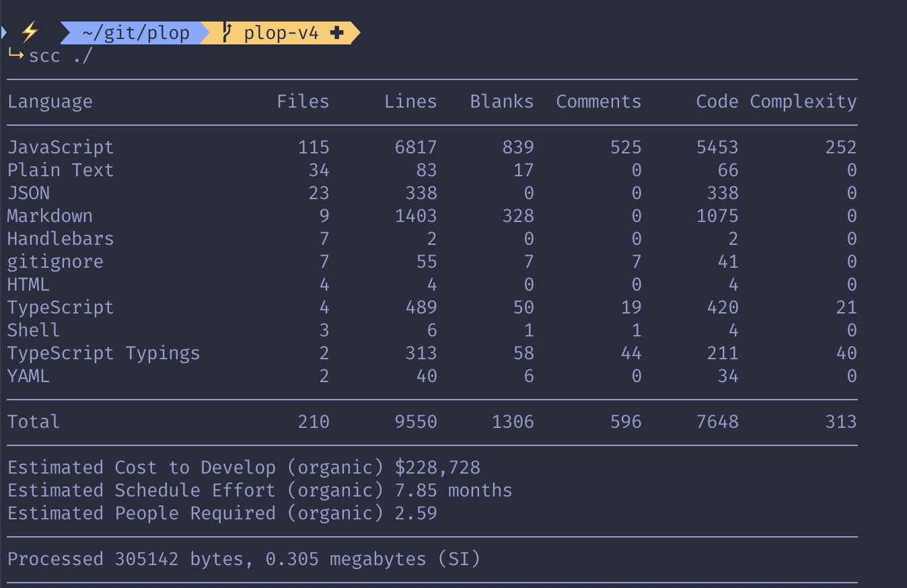Select the Processed bytes summary line
Viewport: 907px width, 588px height.
(242, 558)
